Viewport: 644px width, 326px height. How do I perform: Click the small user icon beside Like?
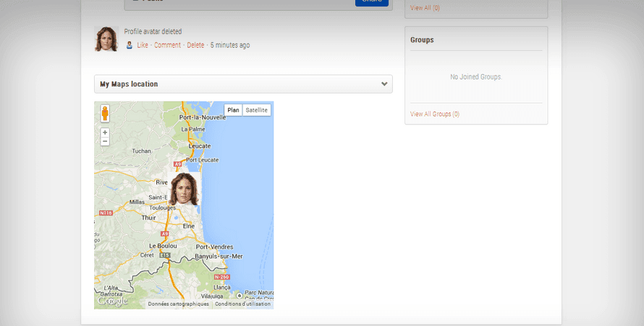click(130, 45)
